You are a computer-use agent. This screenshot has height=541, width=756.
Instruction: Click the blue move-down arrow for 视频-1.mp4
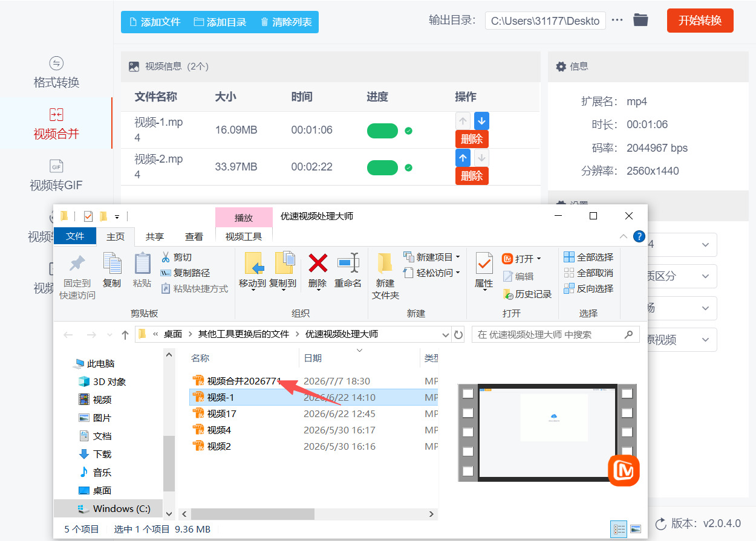click(481, 120)
